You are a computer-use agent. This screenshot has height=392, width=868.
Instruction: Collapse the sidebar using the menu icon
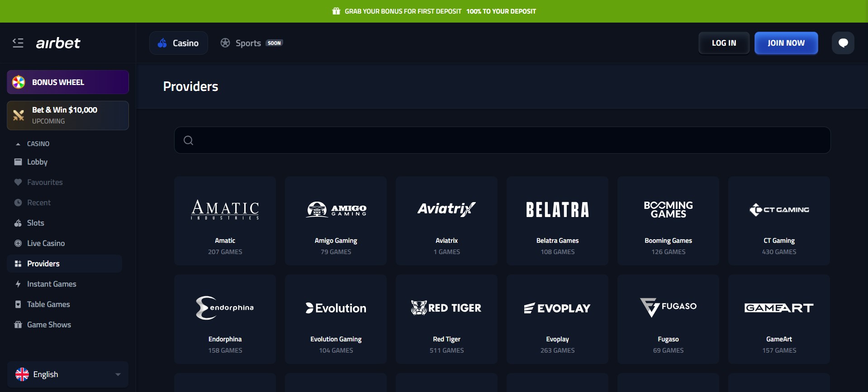tap(18, 43)
